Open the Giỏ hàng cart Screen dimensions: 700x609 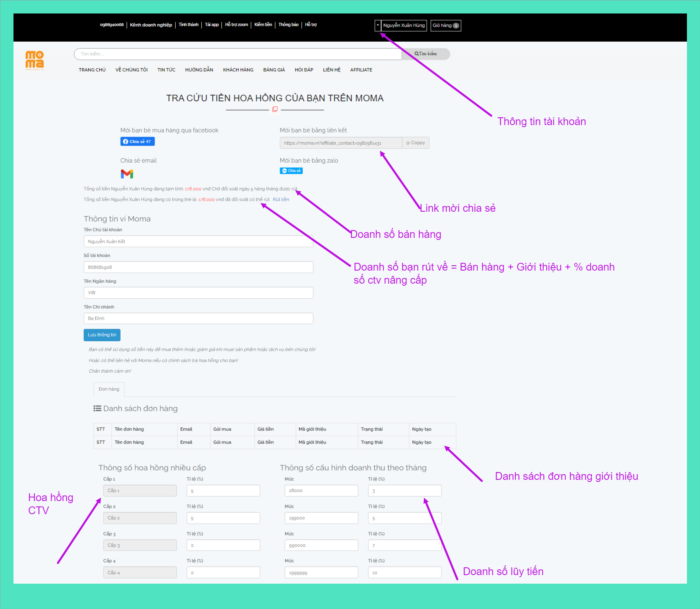[x=445, y=26]
